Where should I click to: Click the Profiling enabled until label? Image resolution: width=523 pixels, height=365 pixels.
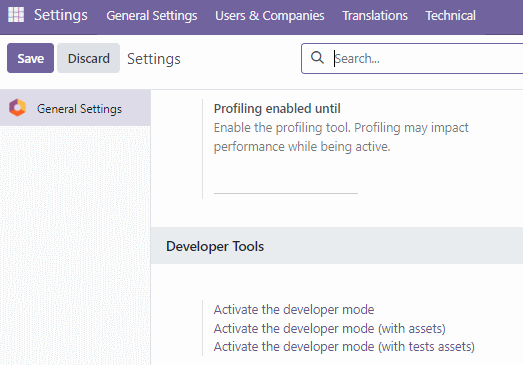click(277, 109)
